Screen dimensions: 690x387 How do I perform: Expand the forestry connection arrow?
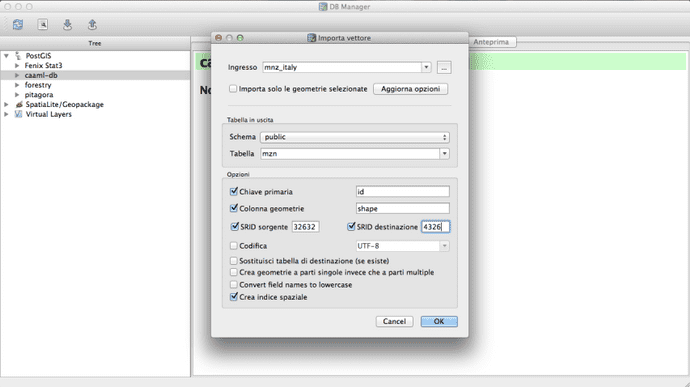(x=17, y=85)
